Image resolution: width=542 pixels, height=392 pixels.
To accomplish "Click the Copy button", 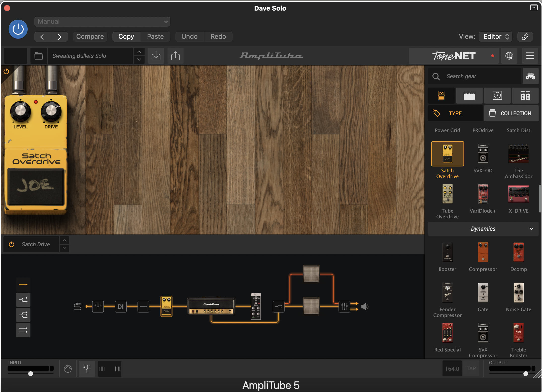I will 126,37.
